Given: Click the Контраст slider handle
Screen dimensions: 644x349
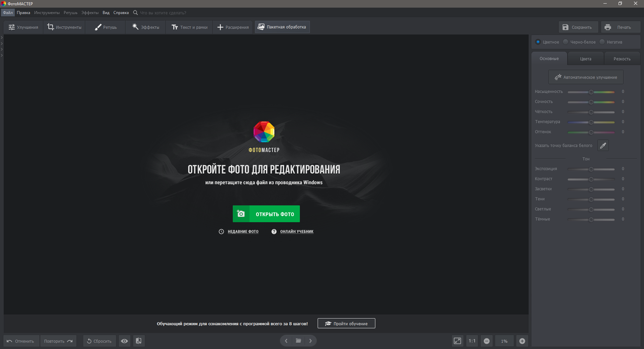Looking at the screenshot, I should coord(591,179).
